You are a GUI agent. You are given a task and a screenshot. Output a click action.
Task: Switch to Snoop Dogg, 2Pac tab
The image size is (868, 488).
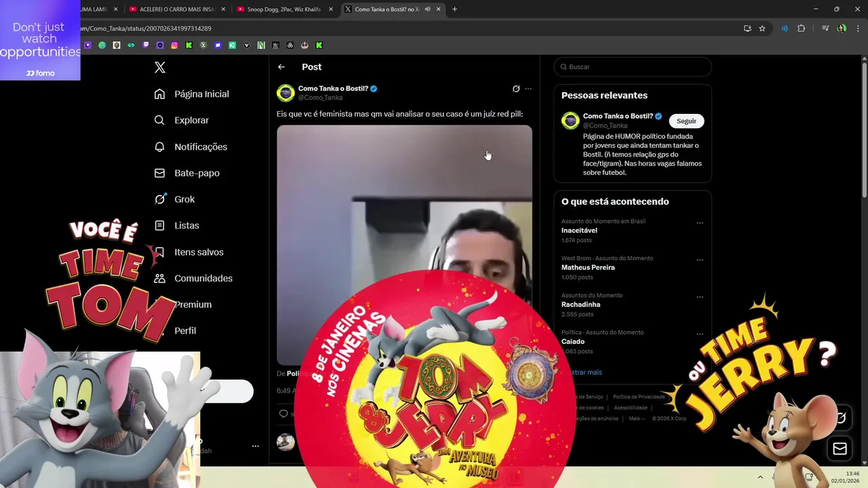click(x=285, y=9)
